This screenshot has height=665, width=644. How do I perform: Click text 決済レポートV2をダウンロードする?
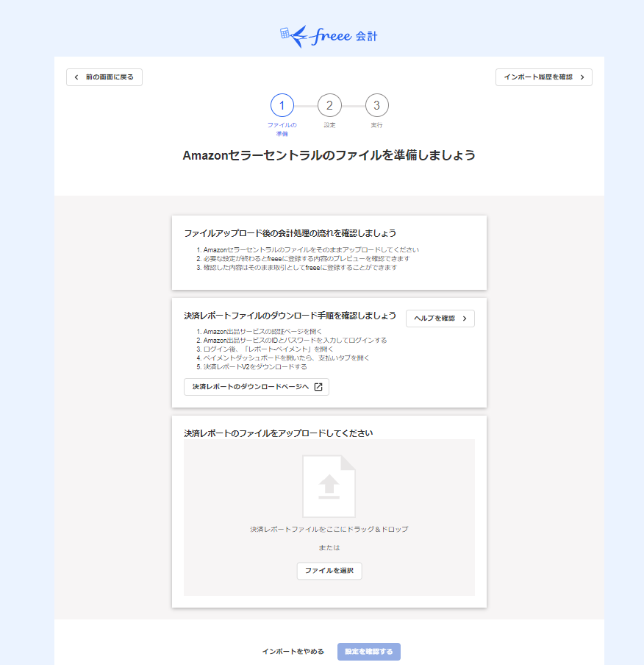pos(255,367)
